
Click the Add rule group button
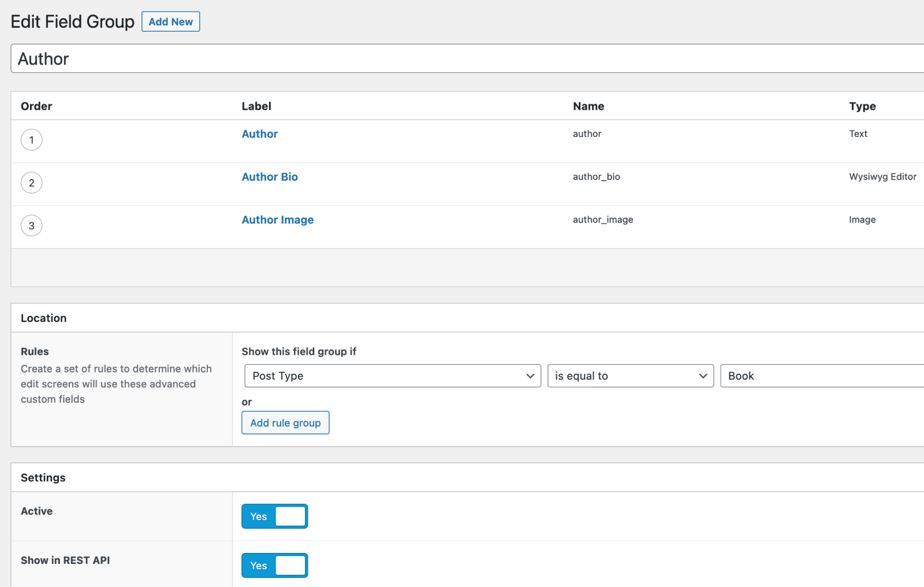coord(285,422)
